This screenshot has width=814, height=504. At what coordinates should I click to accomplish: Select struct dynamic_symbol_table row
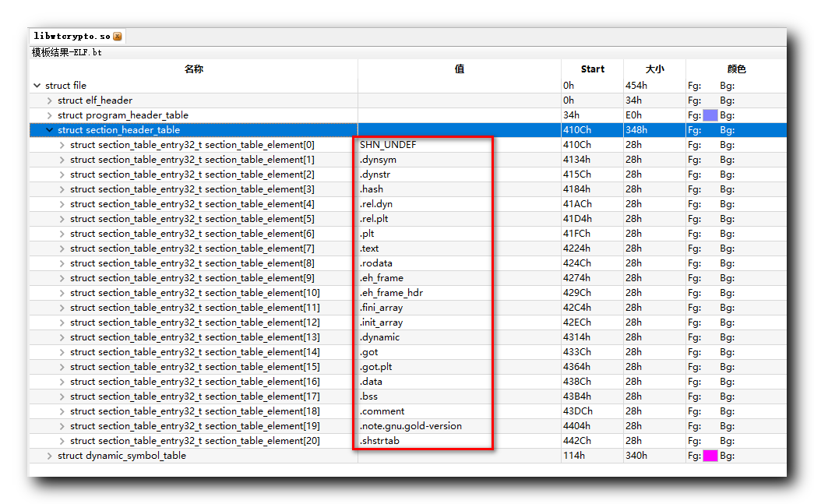[x=408, y=456]
